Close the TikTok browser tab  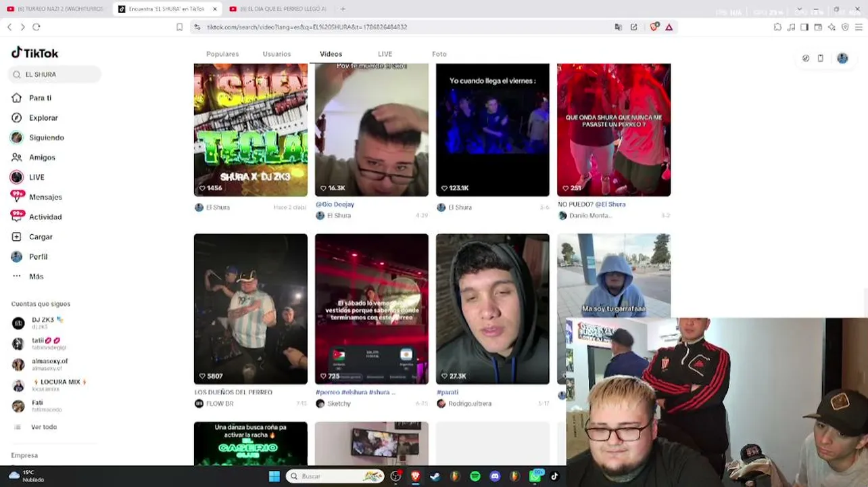[x=215, y=9]
